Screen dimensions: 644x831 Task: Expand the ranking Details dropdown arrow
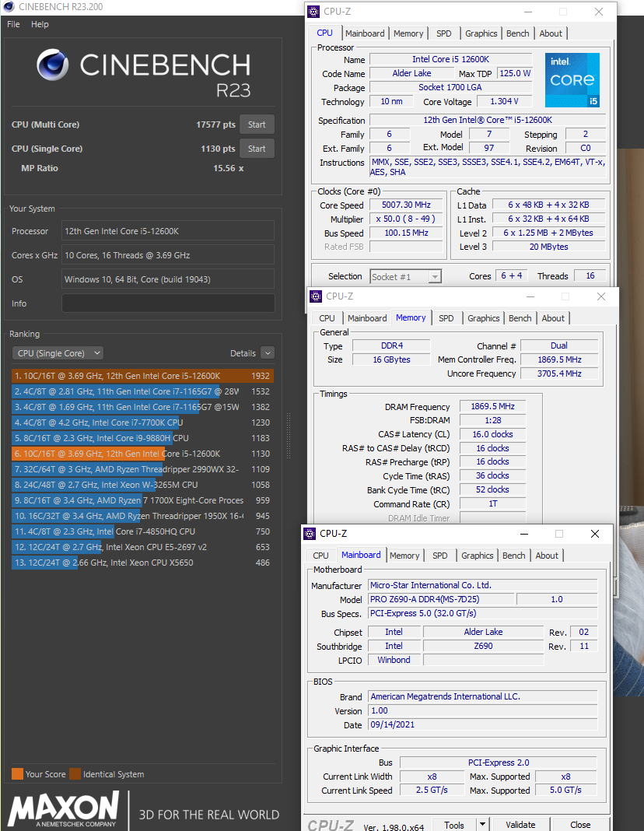[x=268, y=353]
